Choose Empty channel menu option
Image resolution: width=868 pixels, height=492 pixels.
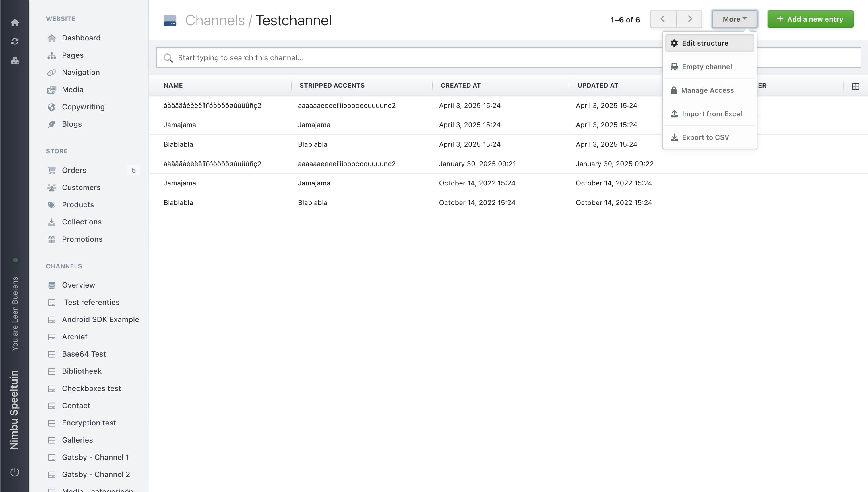pos(706,67)
